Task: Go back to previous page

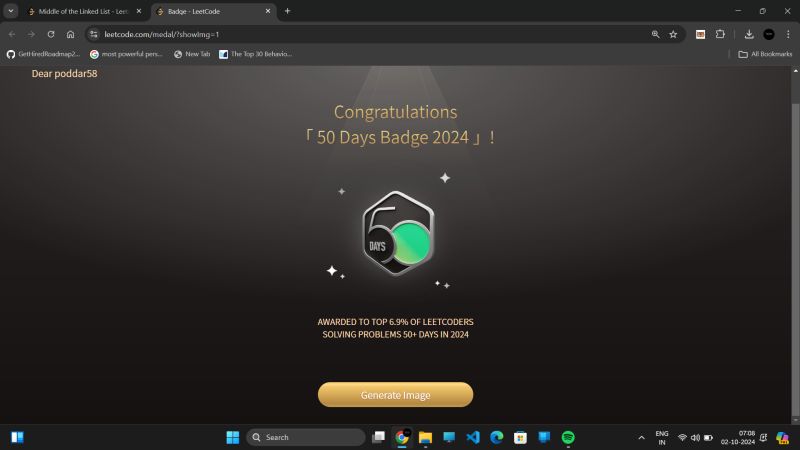Action: click(x=12, y=34)
